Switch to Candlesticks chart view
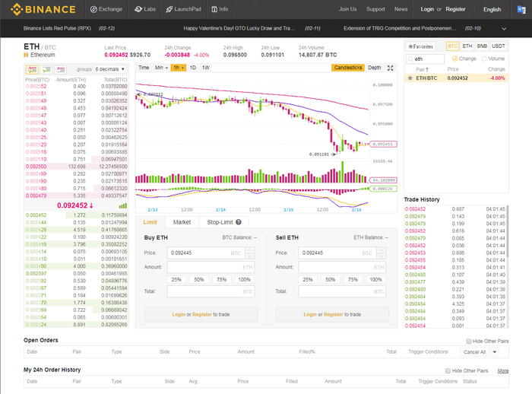 348,68
